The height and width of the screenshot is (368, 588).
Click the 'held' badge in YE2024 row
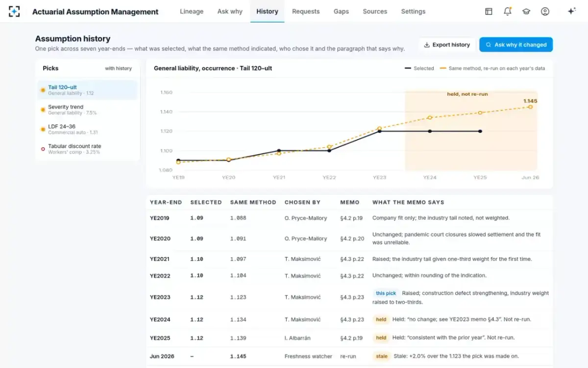point(381,319)
